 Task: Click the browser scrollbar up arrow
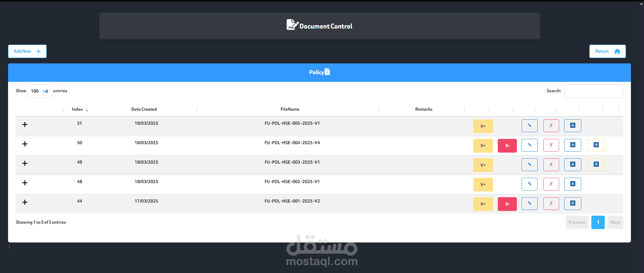click(641, 4)
